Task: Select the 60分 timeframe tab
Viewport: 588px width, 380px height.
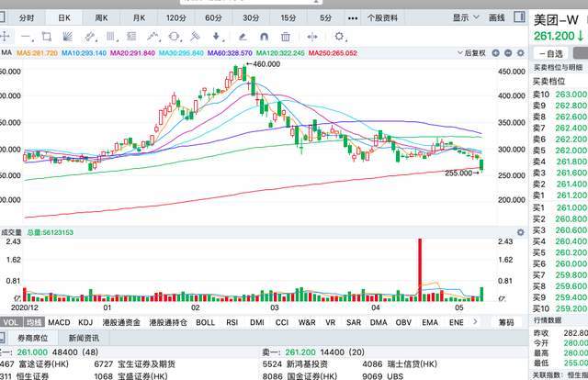Action: coord(213,18)
